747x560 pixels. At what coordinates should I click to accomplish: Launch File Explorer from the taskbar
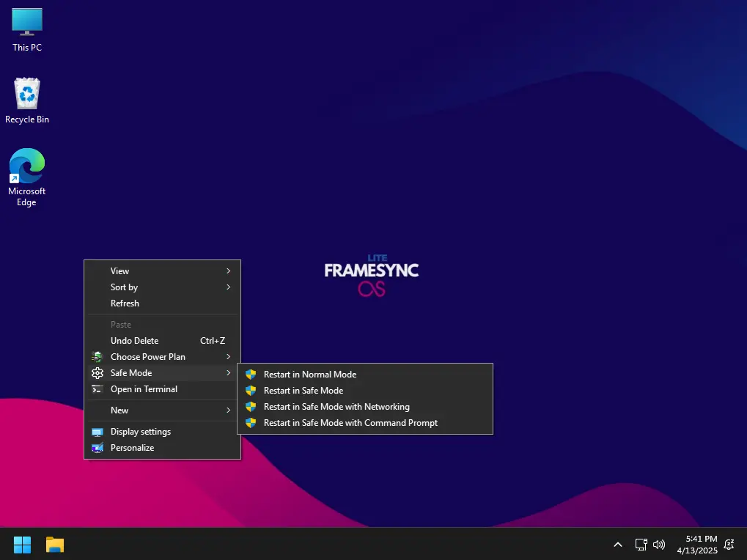point(55,545)
